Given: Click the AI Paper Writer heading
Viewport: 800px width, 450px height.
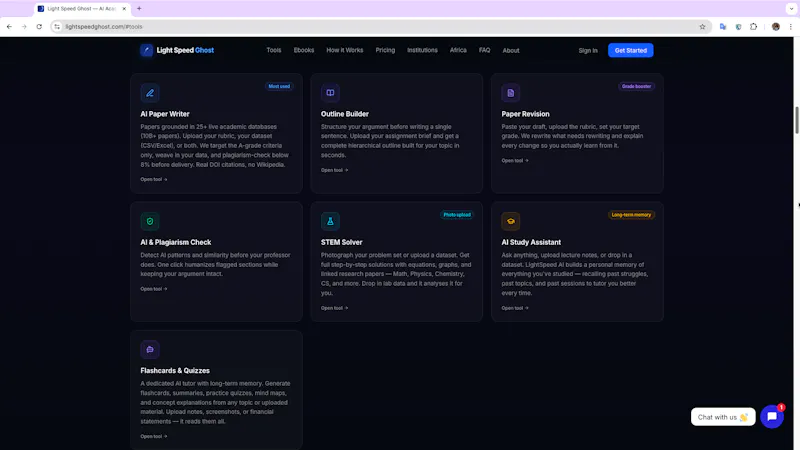Looking at the screenshot, I should (165, 114).
